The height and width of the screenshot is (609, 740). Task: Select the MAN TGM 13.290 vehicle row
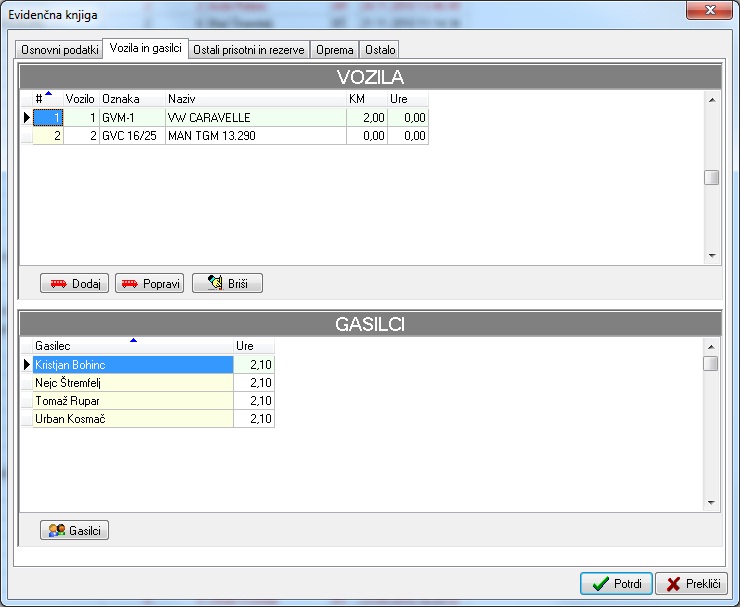click(255, 136)
